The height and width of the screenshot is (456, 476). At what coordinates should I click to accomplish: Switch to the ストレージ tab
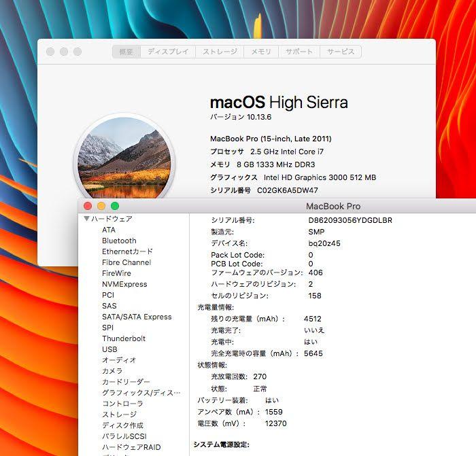click(220, 52)
